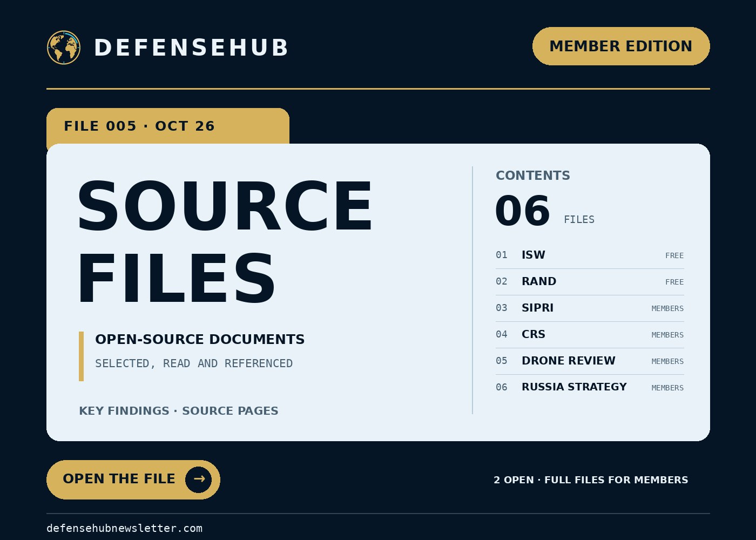Click Key Findings · Source Pages text
Screen dimensions: 756x540
(179, 411)
